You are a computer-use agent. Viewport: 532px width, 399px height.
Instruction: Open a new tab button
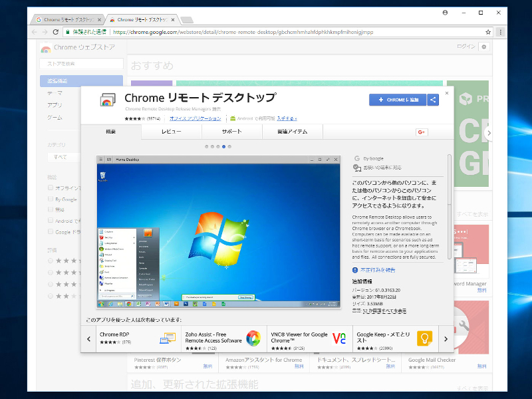tap(187, 20)
